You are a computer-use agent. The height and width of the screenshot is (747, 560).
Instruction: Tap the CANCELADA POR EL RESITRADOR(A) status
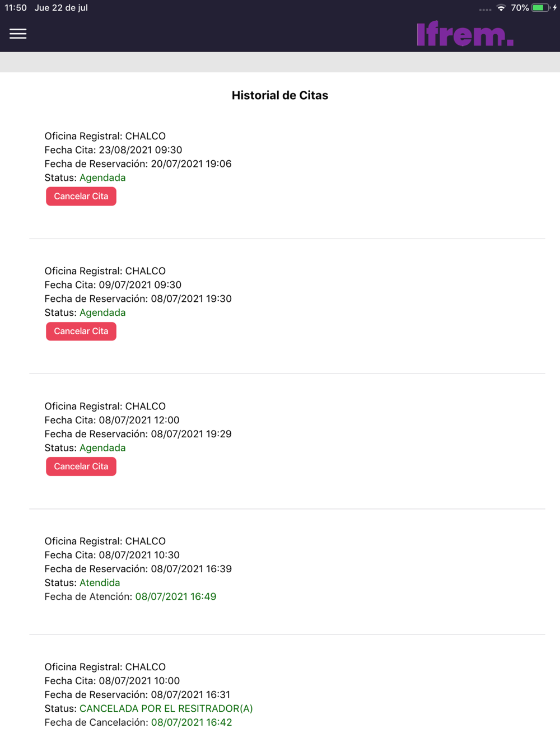pyautogui.click(x=166, y=708)
